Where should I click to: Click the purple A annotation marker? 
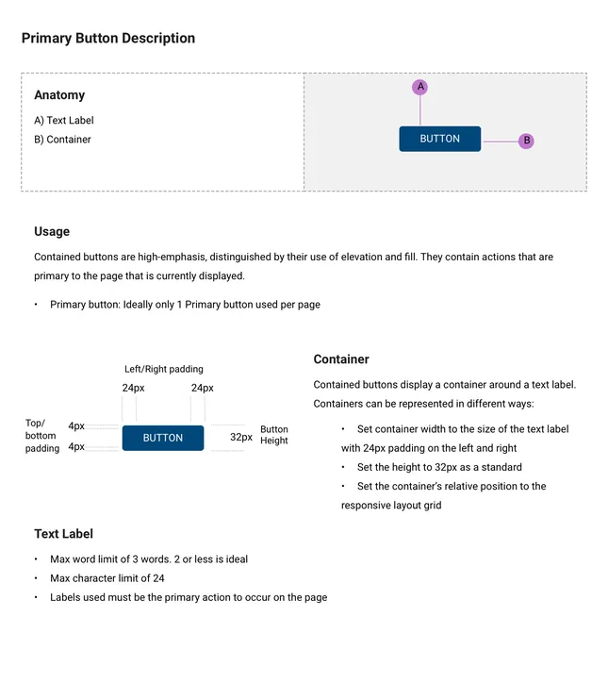point(419,87)
